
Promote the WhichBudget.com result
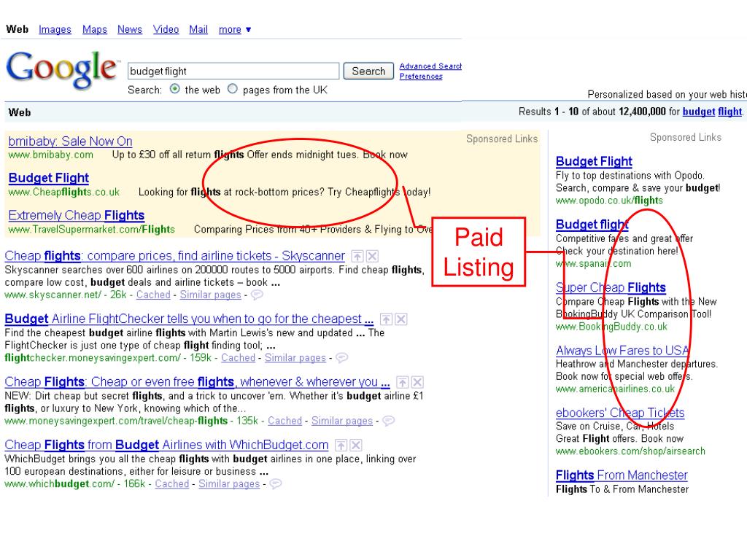click(x=341, y=446)
